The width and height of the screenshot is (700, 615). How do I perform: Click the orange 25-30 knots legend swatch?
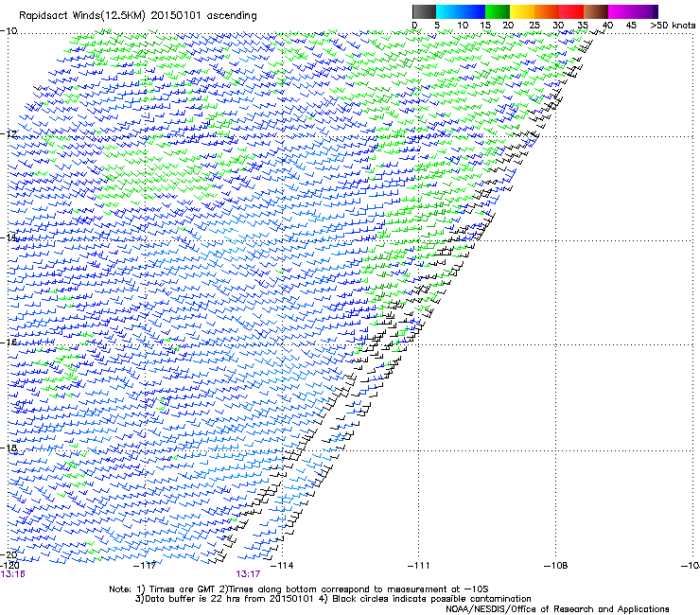tap(547, 11)
